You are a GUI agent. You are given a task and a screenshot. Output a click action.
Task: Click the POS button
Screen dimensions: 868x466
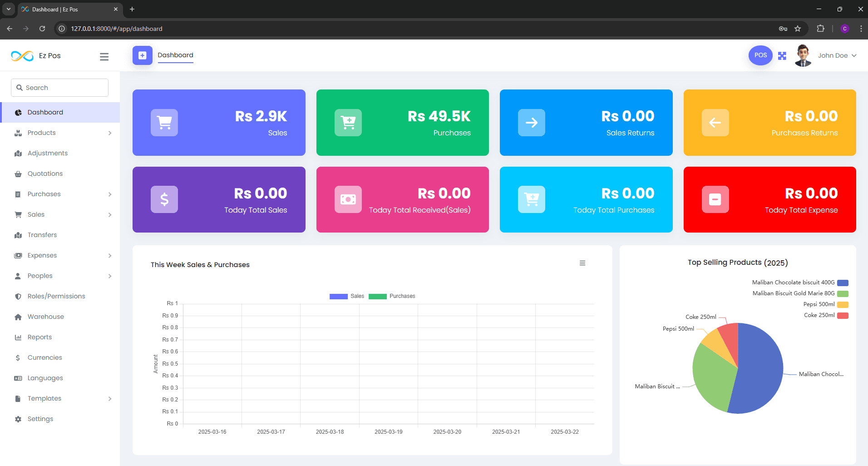[x=760, y=55]
